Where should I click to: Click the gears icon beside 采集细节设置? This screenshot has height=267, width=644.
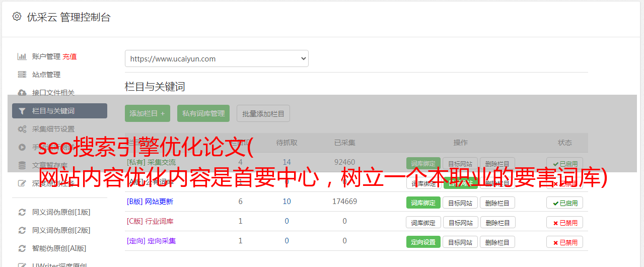click(x=22, y=129)
